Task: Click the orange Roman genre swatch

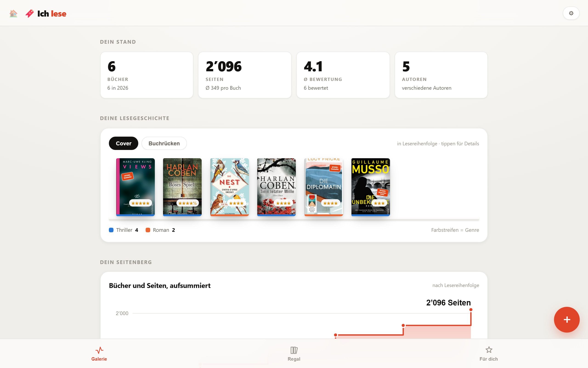Action: coord(148,230)
